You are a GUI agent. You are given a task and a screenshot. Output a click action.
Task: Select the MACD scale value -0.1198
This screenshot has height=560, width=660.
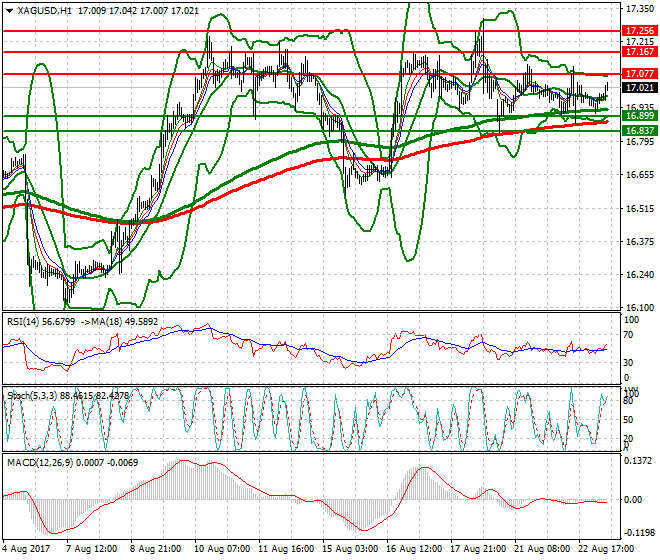point(637,533)
